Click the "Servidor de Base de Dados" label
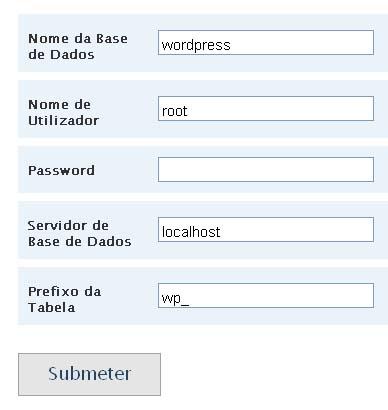Image resolution: width=388 pixels, height=410 pixels. tap(80, 233)
